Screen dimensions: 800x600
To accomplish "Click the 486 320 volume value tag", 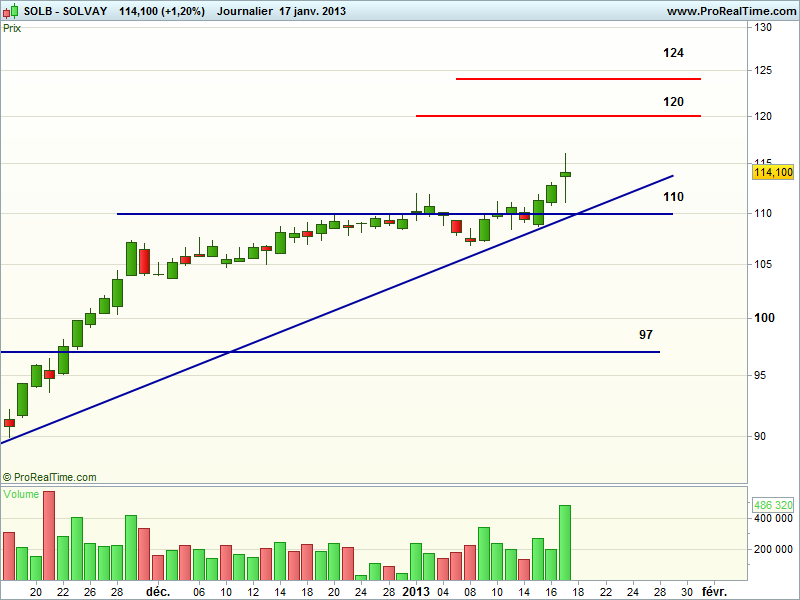I will tap(772, 505).
